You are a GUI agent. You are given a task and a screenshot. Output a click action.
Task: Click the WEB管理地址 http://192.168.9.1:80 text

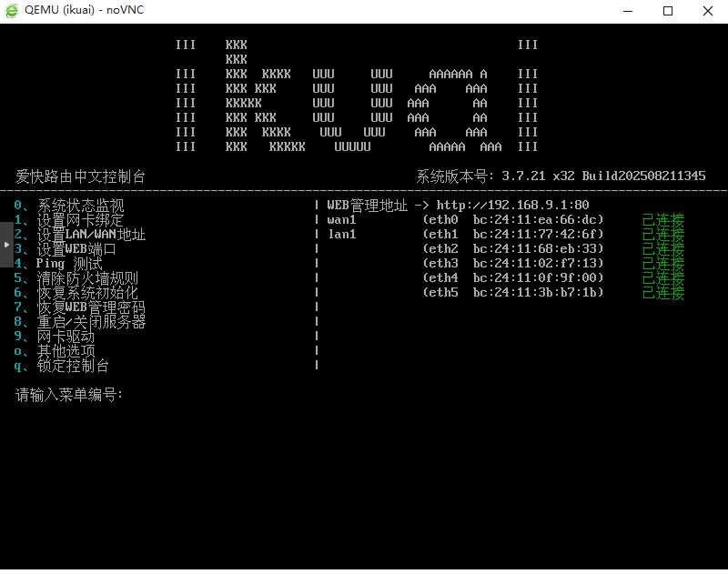(x=458, y=205)
